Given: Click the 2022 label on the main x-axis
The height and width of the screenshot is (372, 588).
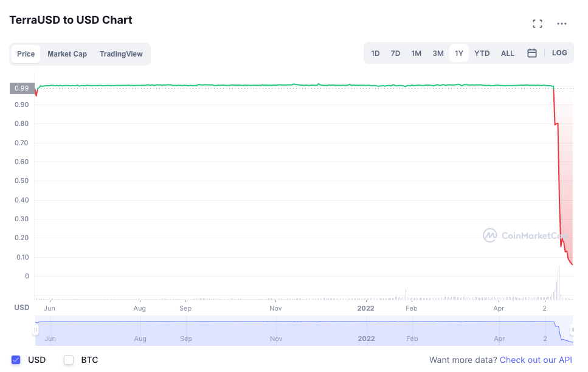Looking at the screenshot, I should coord(365,308).
